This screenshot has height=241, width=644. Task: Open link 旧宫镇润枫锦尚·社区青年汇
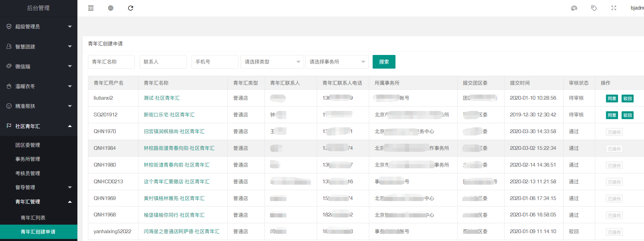(x=174, y=131)
